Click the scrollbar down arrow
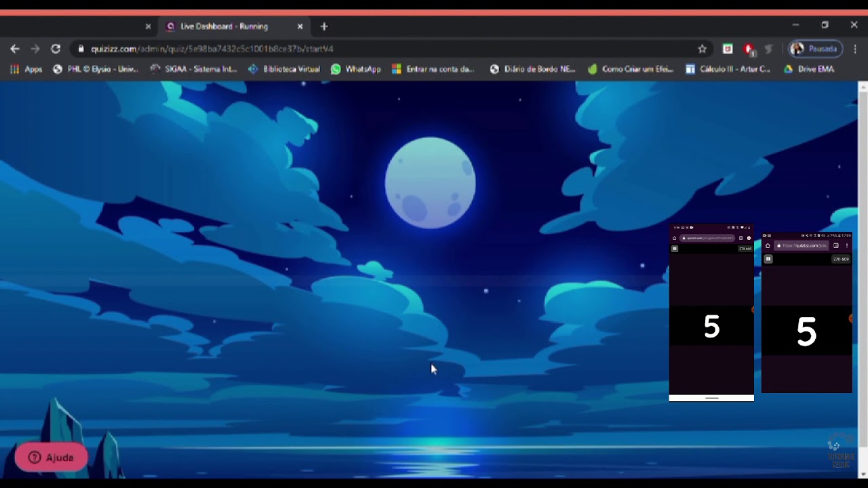This screenshot has height=488, width=868. point(863,474)
